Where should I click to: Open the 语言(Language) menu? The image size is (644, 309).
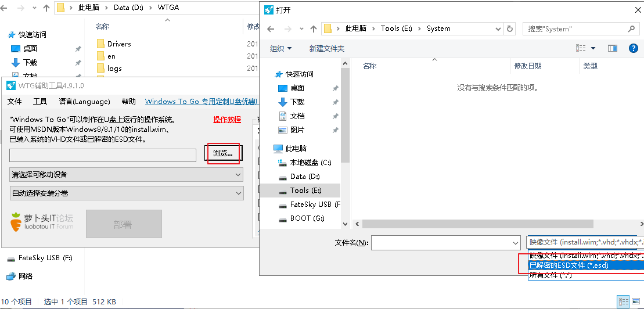pyautogui.click(x=84, y=101)
